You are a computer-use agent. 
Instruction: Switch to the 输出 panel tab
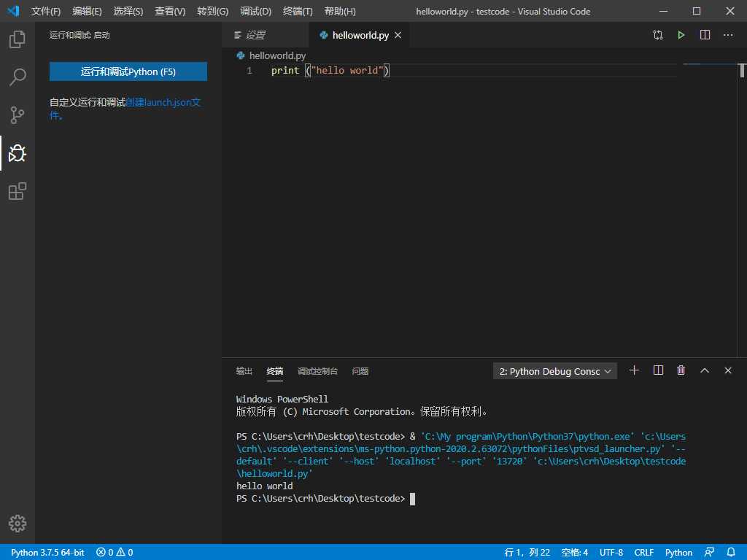click(244, 371)
